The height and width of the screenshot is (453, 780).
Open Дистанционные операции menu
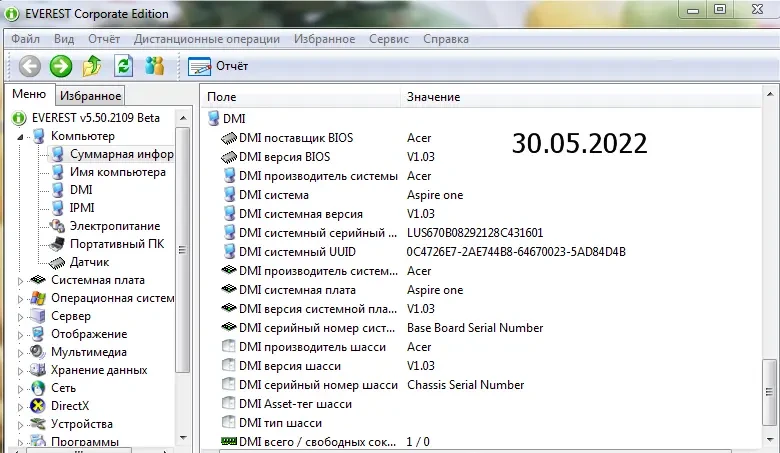tap(206, 39)
